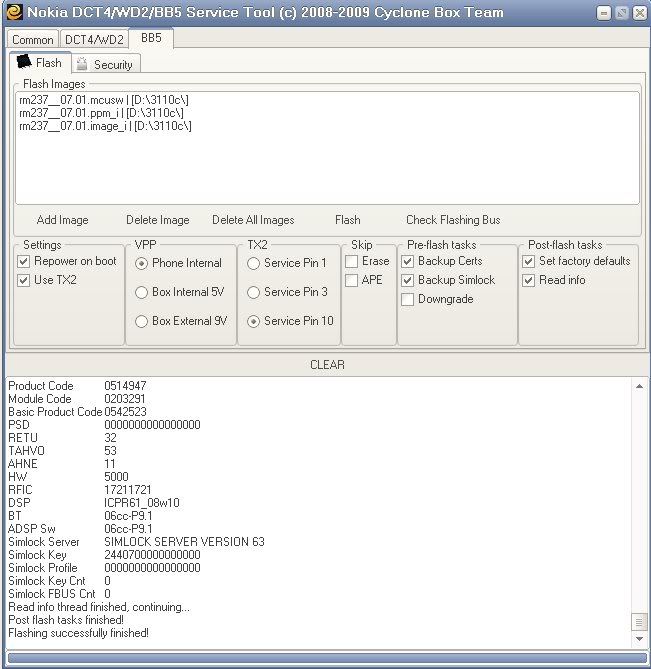
Task: Click Simlock Key value 244070000000000
Action: [152, 555]
